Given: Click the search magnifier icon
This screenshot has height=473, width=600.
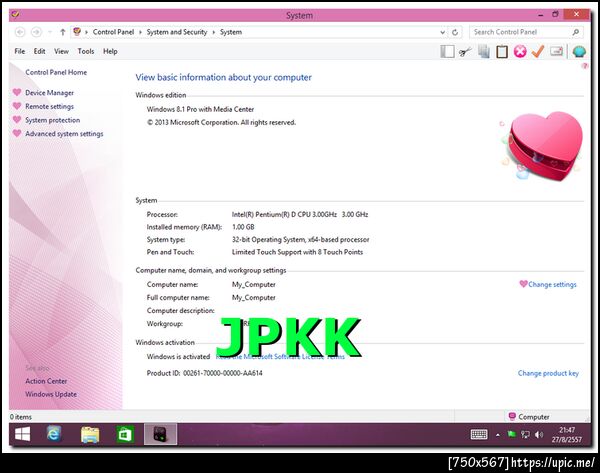Looking at the screenshot, I should pos(576,32).
